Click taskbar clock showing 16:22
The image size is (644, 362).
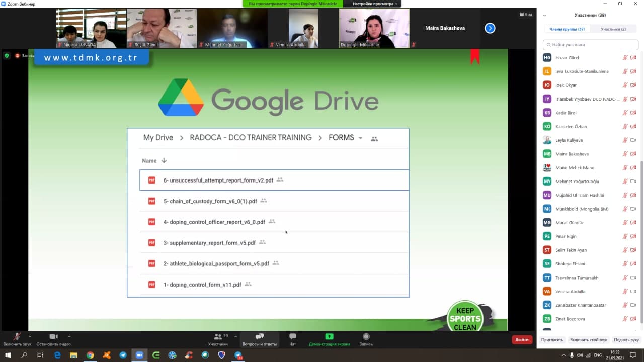click(616, 355)
